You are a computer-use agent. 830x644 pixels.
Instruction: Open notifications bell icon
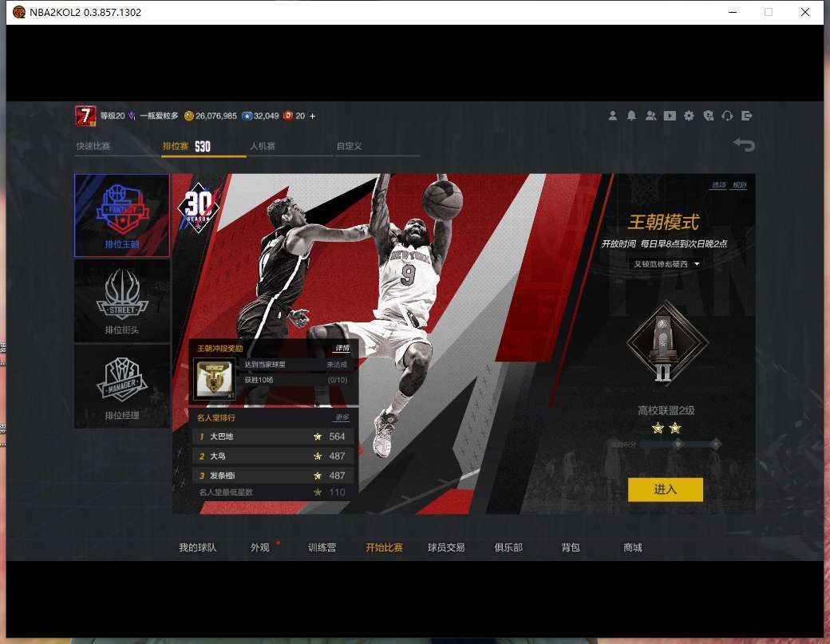(x=631, y=116)
